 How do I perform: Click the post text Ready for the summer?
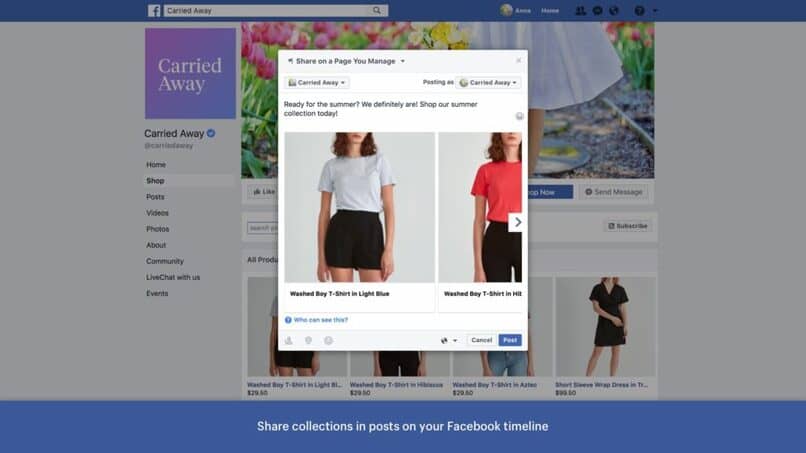381,108
